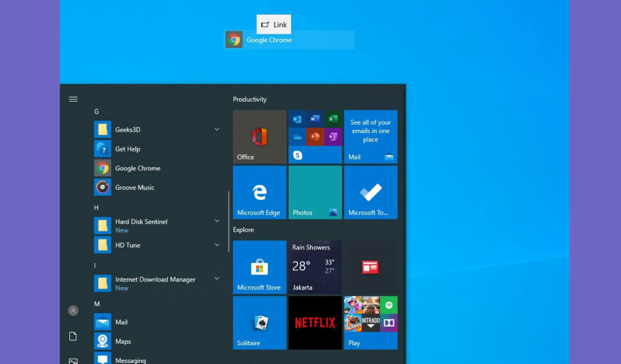Image resolution: width=621 pixels, height=364 pixels.
Task: Click the Outlook icon in Office apps tile
Action: (x=298, y=119)
